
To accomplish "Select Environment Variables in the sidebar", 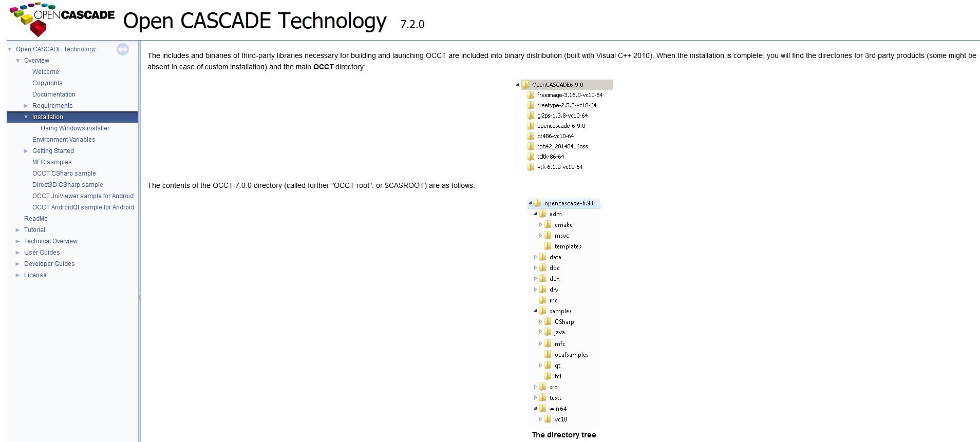I will tap(64, 140).
